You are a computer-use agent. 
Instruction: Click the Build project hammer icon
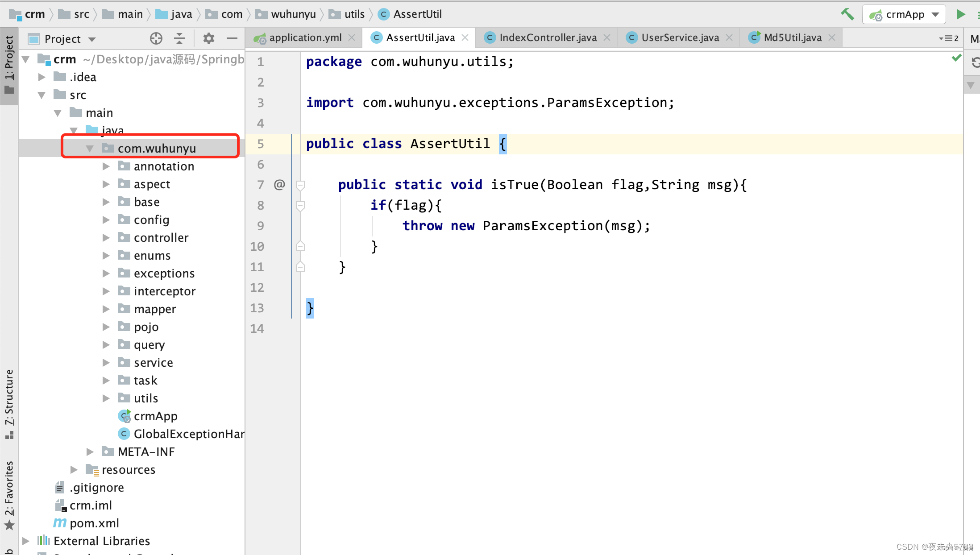[847, 14]
